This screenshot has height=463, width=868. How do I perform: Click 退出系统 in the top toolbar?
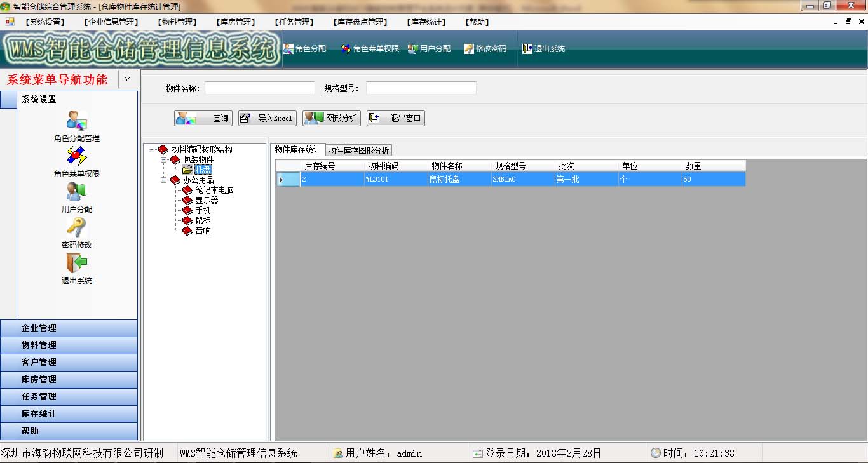544,49
